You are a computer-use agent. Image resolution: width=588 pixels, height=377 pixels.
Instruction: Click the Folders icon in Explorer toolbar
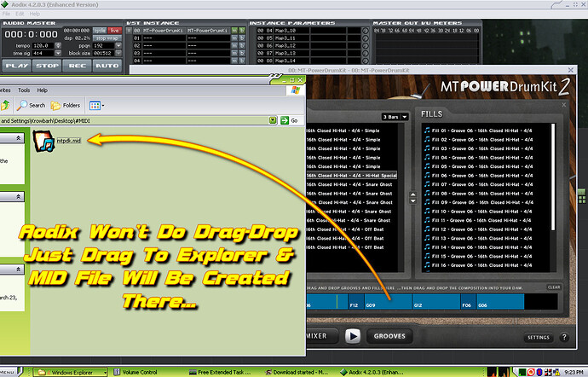(66, 105)
